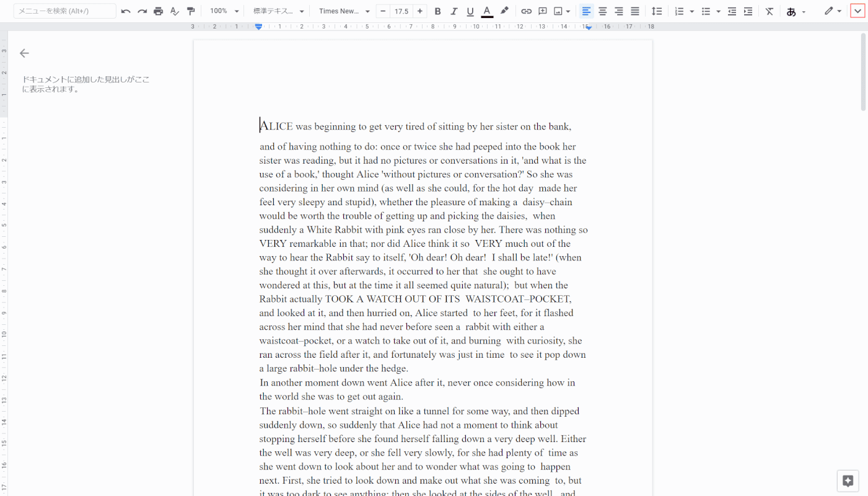Decrease indent icon
Screen dimensions: 868x496
732,11
